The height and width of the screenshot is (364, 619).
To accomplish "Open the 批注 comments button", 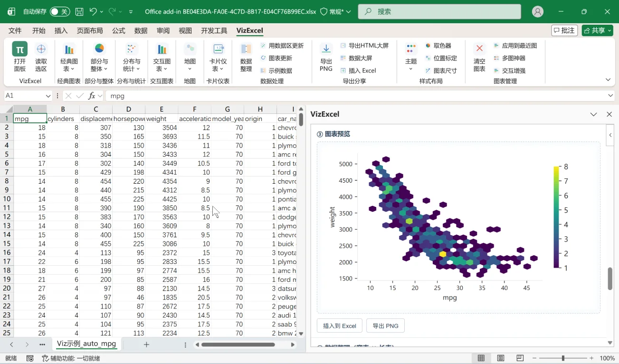I will pos(564,30).
